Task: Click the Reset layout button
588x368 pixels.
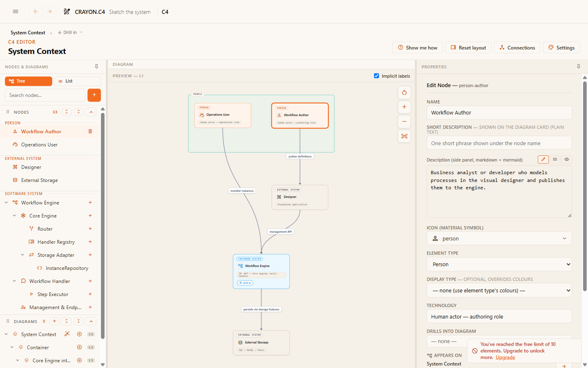Action: (468, 47)
